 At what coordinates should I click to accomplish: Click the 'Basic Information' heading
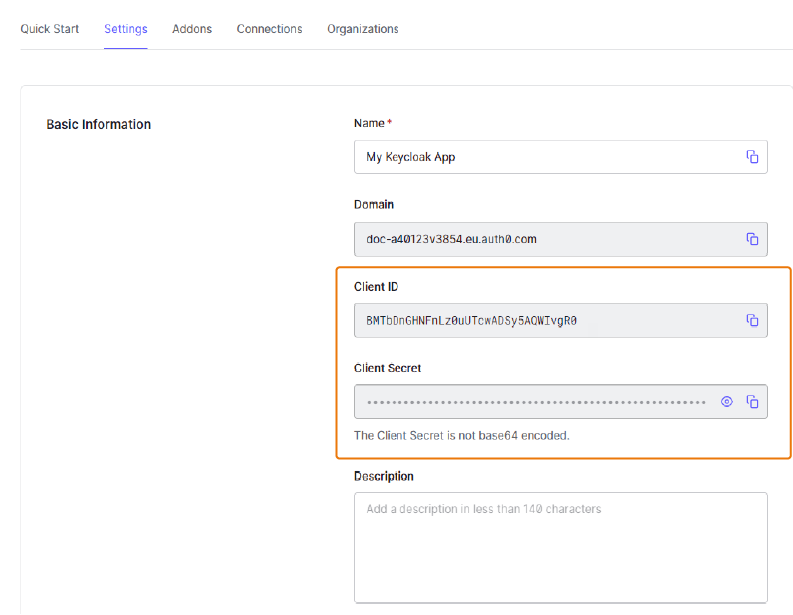click(99, 124)
